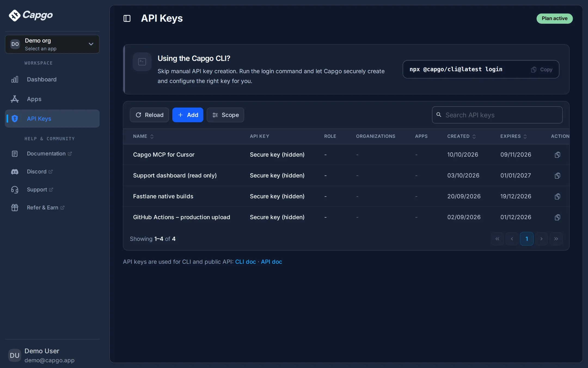Toggle the sidebar panel icon
Screen dimensions: 588x368
pos(127,19)
